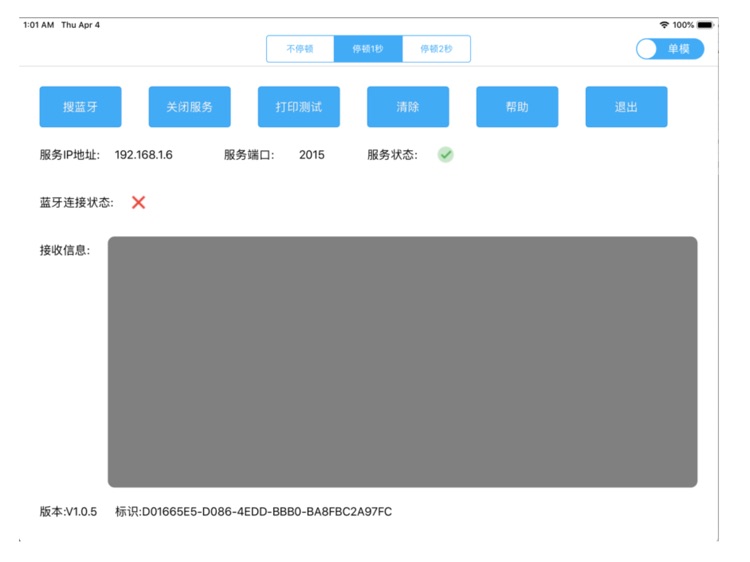Viewport: 750px width, 562px height.
Task: Open 帮助 help
Action: (517, 107)
